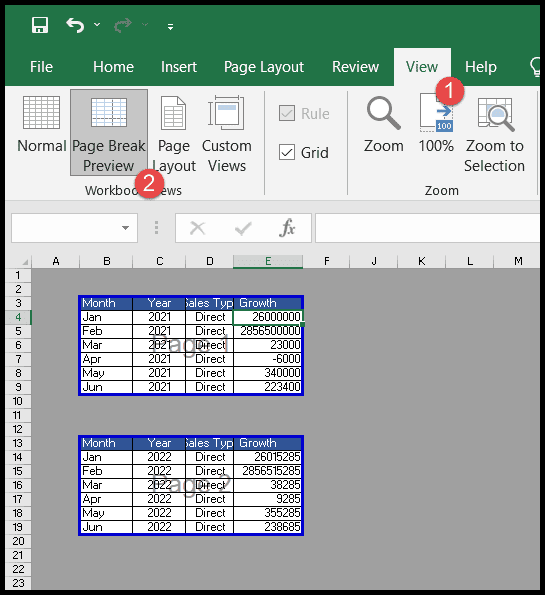
Task: Select cell containing 2856500000
Action: (268, 331)
